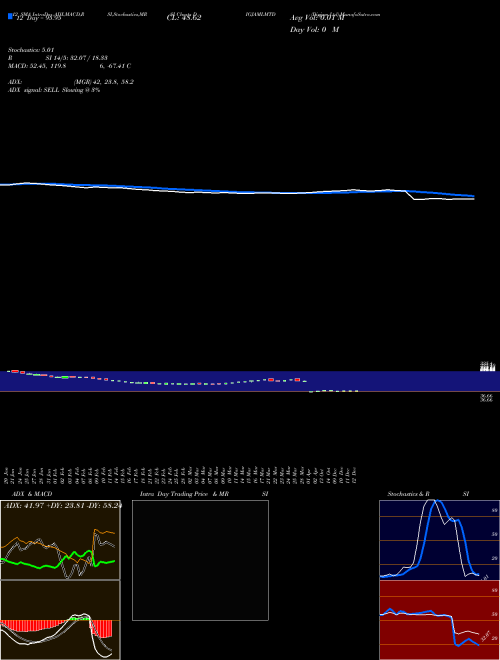
Task: Click the 'Stochastics & R' panel title
Action: (409, 494)
